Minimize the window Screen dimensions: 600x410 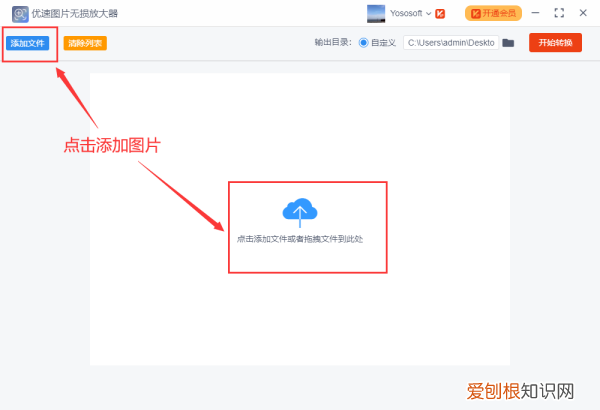click(535, 13)
